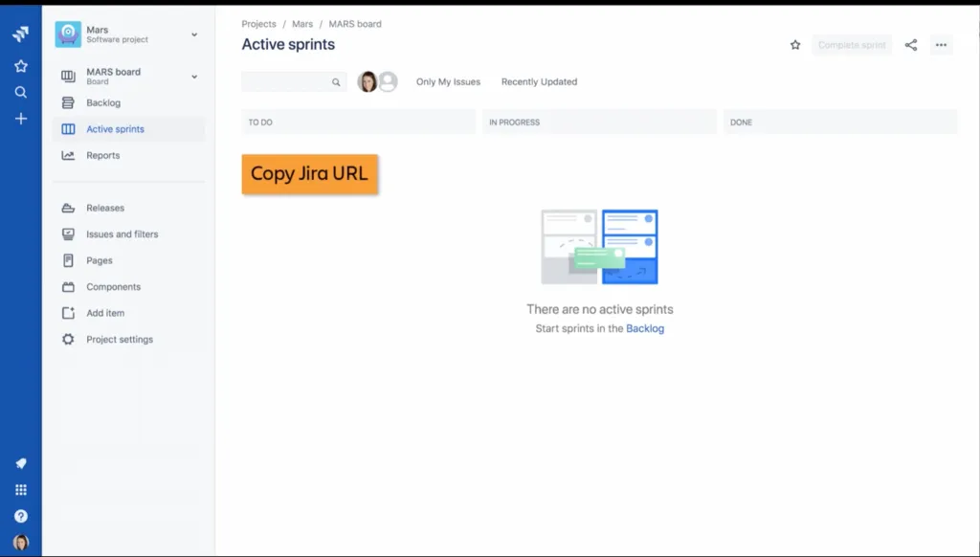Screen dimensions: 980x557
Task: Click the Releases ship icon
Action: [x=68, y=208]
